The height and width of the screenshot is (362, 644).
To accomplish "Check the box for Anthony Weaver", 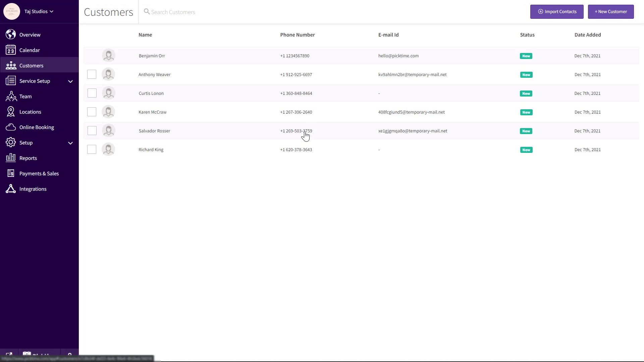I will coord(92,74).
